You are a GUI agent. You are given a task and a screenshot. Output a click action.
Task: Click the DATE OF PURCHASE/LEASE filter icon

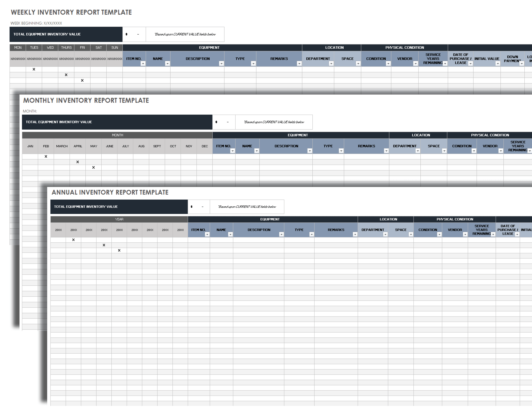coord(471,64)
